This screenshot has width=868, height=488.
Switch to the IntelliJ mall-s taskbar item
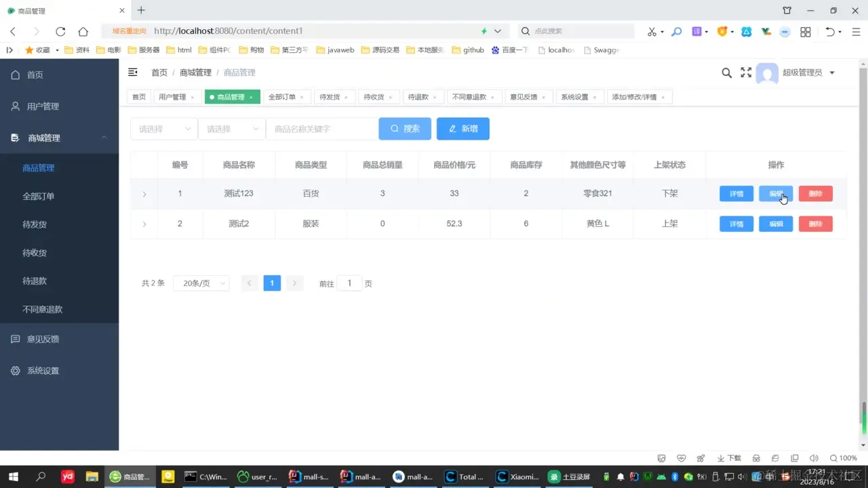pos(309,476)
